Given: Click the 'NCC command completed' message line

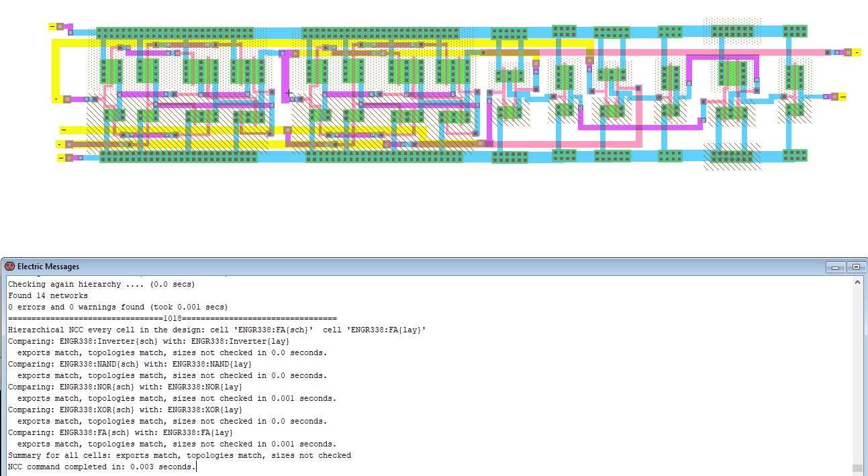Looking at the screenshot, I should coord(101,467).
